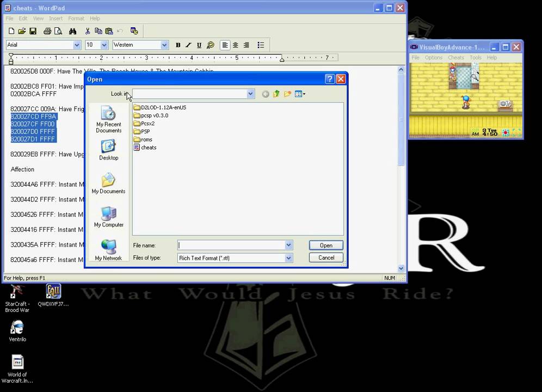542x392 pixels.
Task: Toggle Bold formatting in WordPad
Action: pos(178,45)
